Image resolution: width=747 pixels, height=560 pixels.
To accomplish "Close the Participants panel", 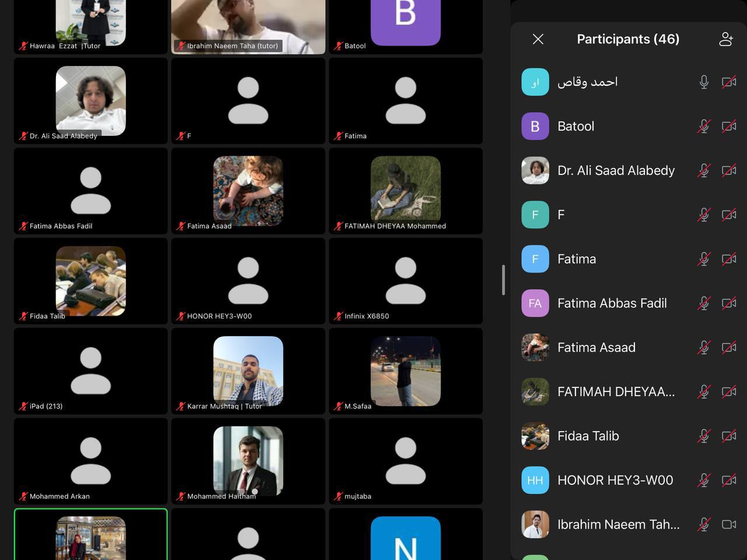I will (538, 39).
